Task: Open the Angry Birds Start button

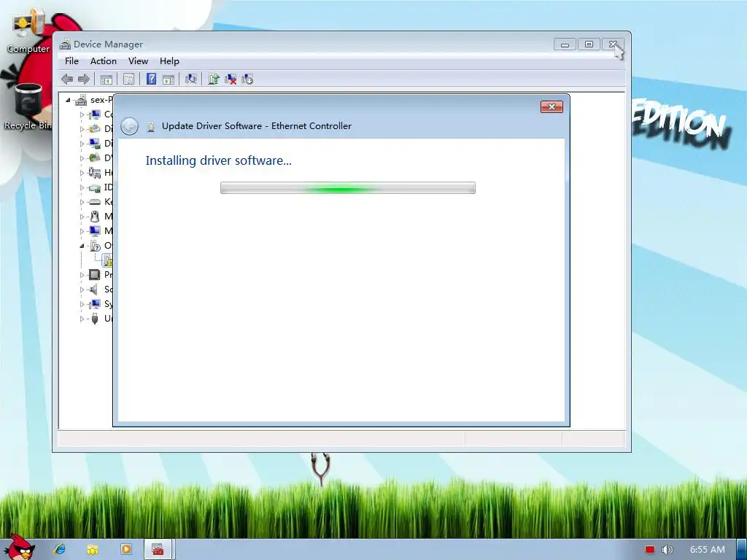Action: point(19,547)
